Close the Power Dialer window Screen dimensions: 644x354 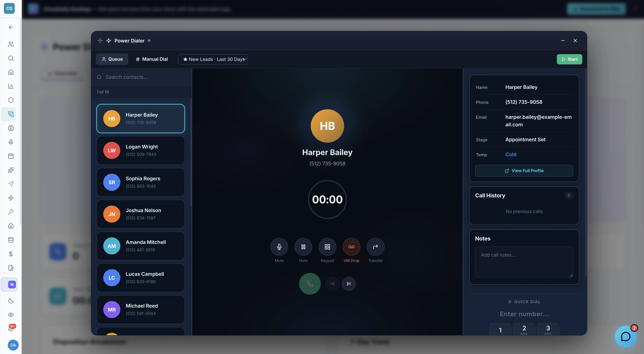pos(575,41)
